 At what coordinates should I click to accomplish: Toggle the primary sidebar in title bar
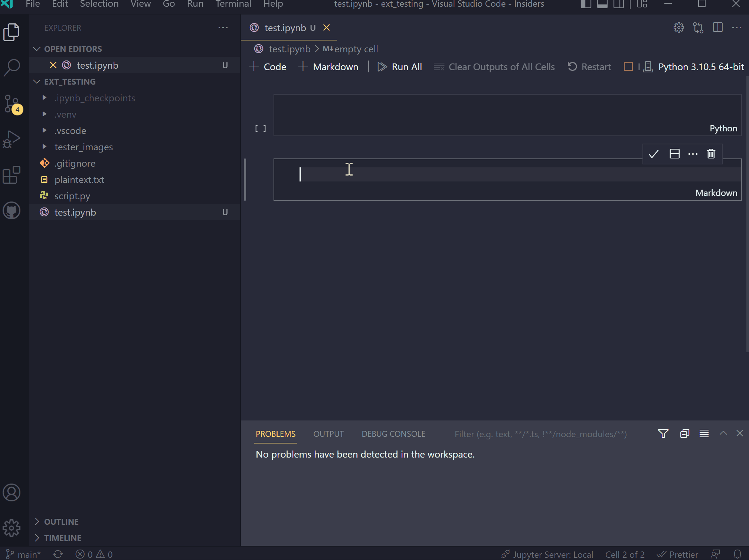click(x=586, y=4)
